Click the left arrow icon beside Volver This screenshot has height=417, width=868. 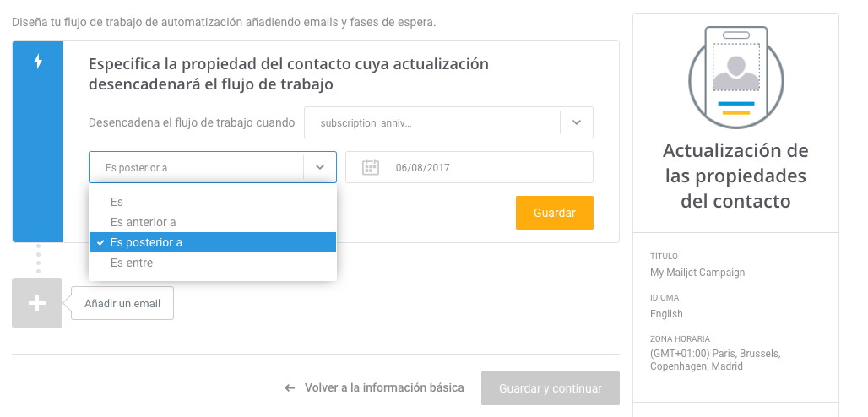point(290,388)
